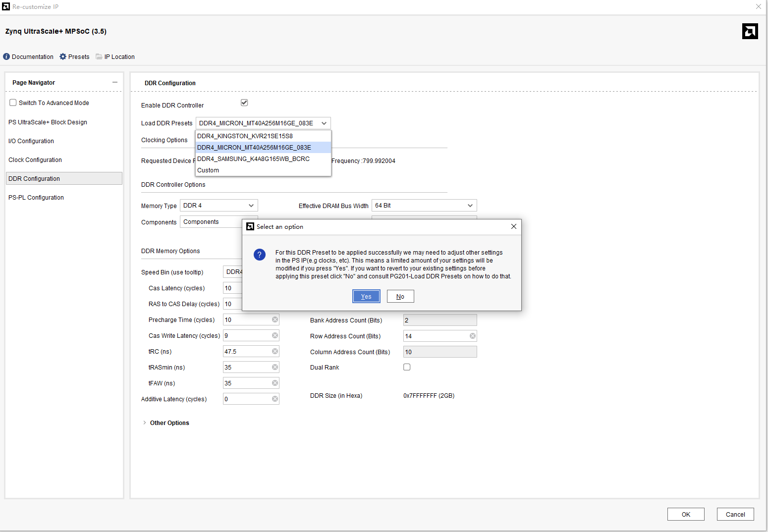Click DDR Size value 0x7FFFFFFF (2GB)
The image size is (768, 532).
[x=429, y=395]
